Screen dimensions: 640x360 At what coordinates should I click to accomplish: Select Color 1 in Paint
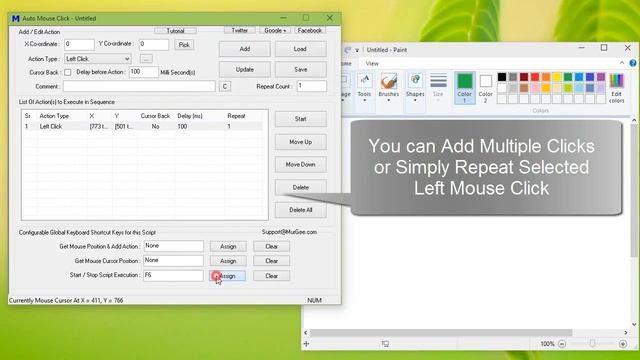pos(464,88)
